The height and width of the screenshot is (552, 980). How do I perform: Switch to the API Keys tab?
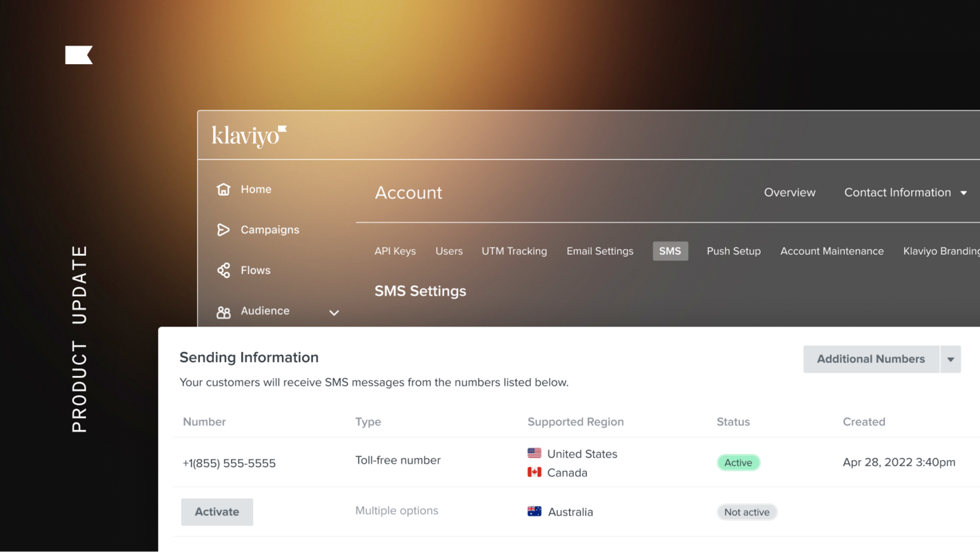[395, 251]
